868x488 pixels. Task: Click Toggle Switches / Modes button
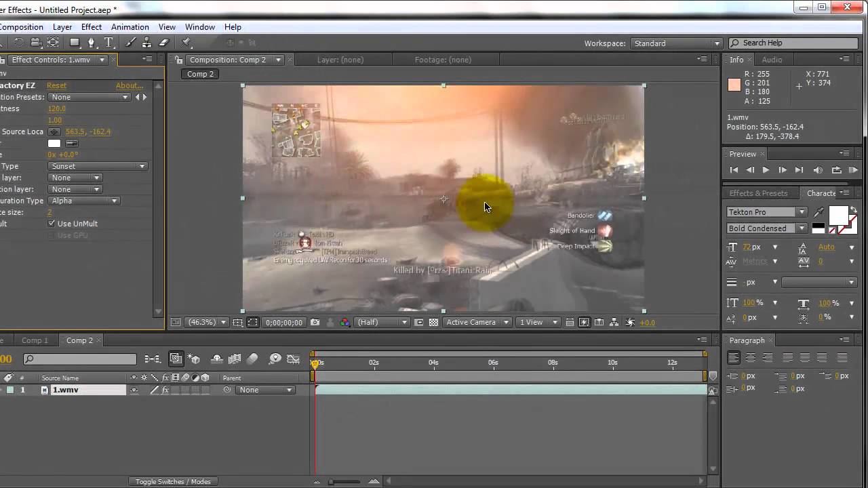coord(173,482)
